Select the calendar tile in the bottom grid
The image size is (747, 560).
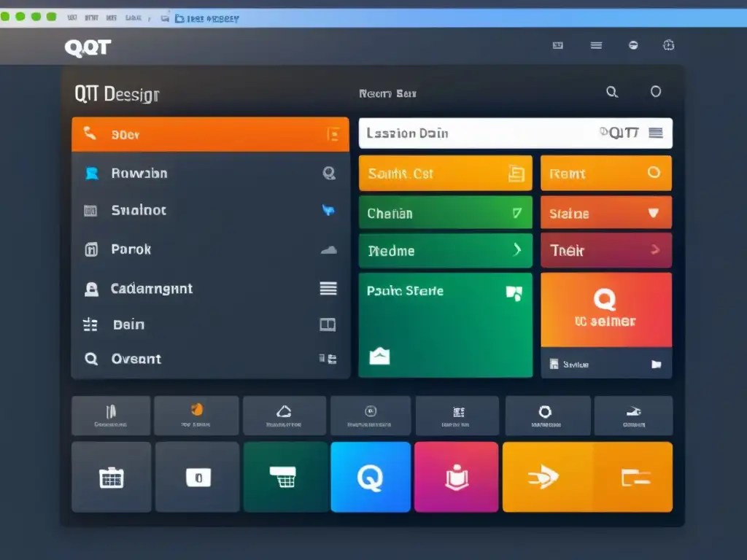click(110, 476)
